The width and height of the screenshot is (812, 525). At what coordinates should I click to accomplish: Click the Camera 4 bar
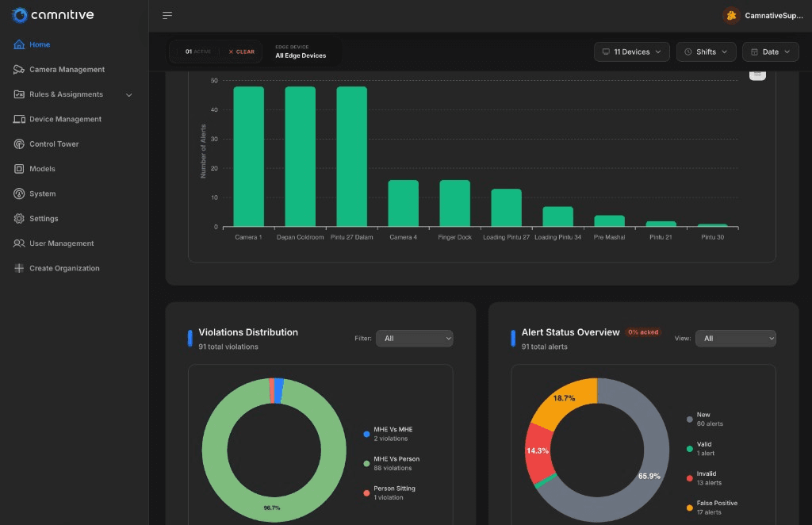click(x=404, y=204)
